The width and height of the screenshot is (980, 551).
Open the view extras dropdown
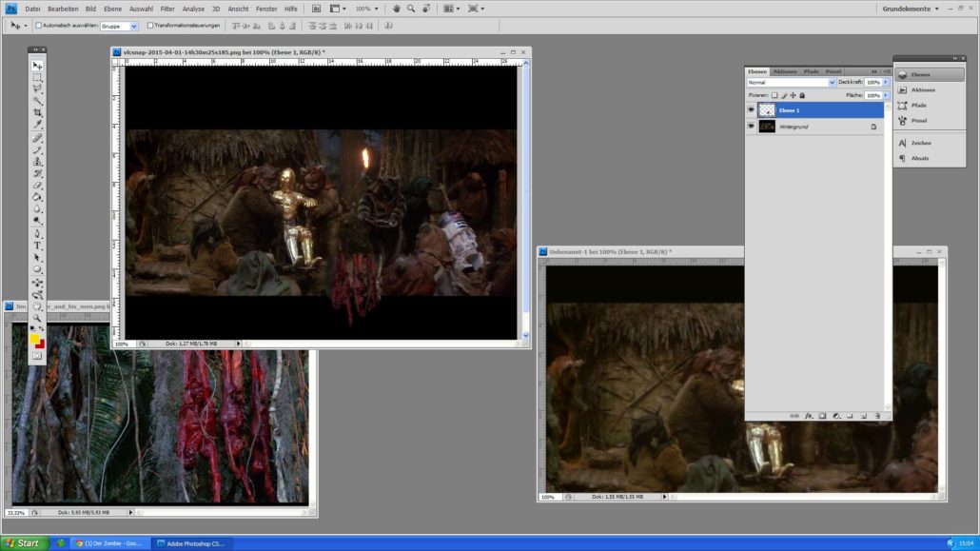click(338, 9)
